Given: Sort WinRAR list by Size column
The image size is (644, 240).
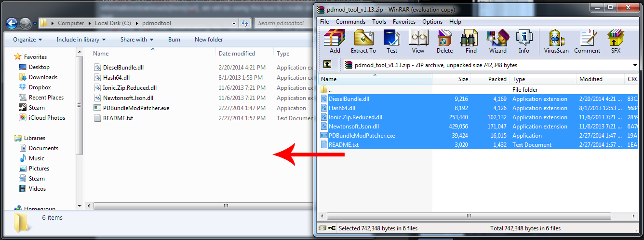Looking at the screenshot, I should tap(452, 79).
